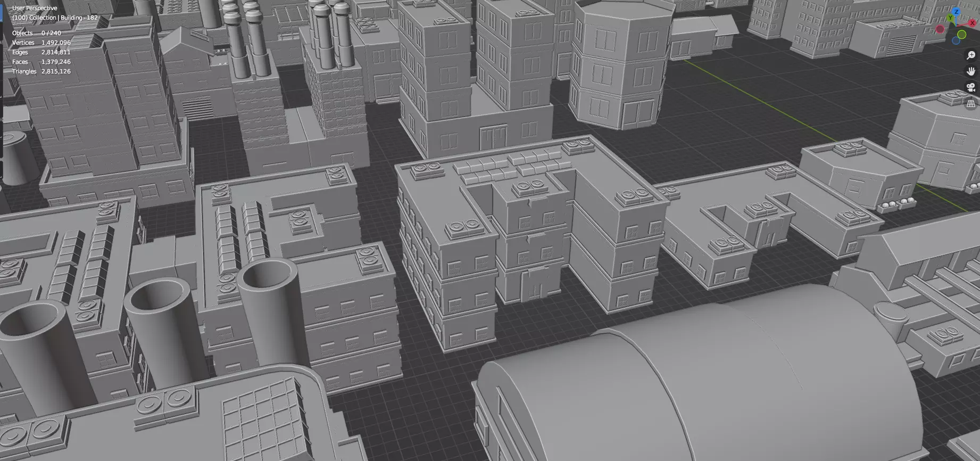Click the "(100) Collection | Building - 182" text
This screenshot has width=980, height=461.
(55, 18)
